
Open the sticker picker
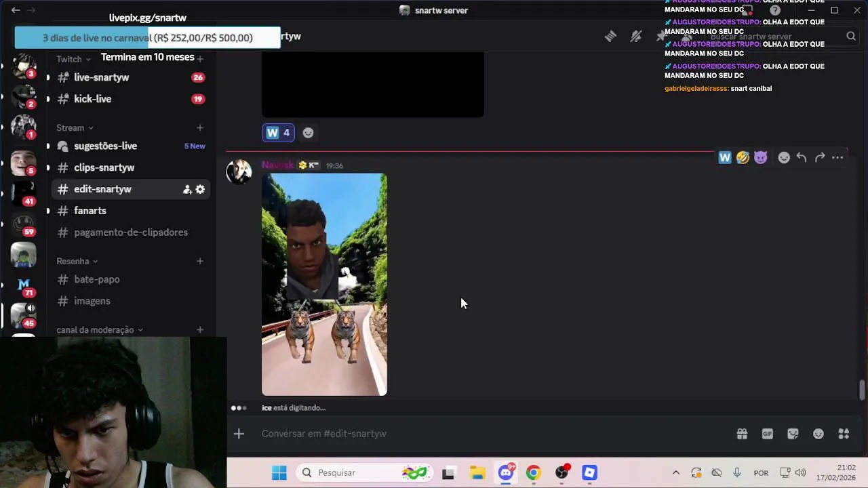pos(793,434)
